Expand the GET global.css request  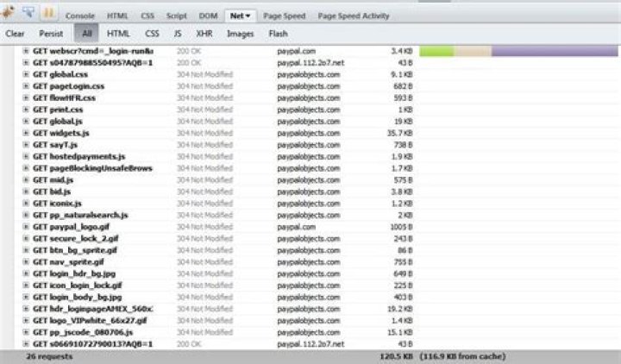pos(26,74)
